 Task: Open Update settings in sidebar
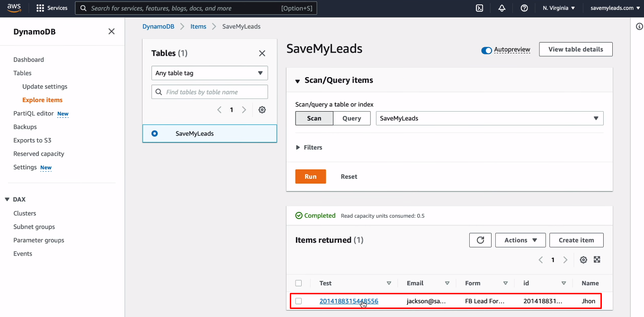[x=45, y=87]
